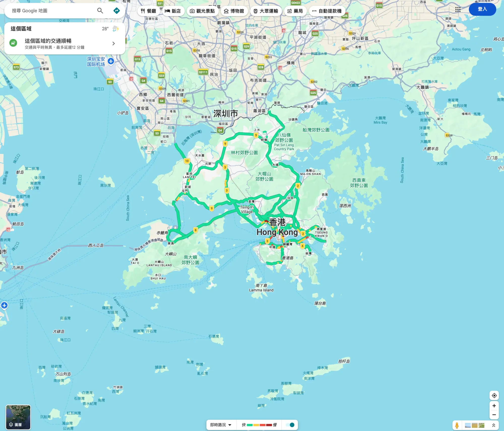Click the S356 road shield

click(x=345, y=49)
